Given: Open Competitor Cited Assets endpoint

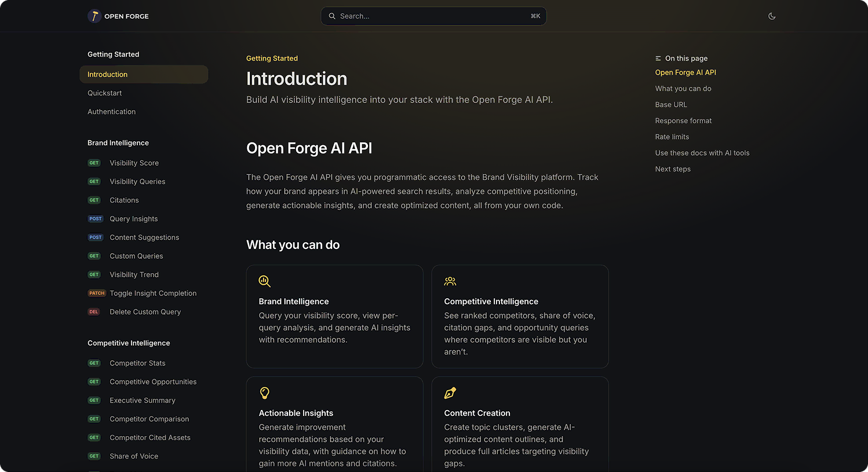Looking at the screenshot, I should coord(149,438).
